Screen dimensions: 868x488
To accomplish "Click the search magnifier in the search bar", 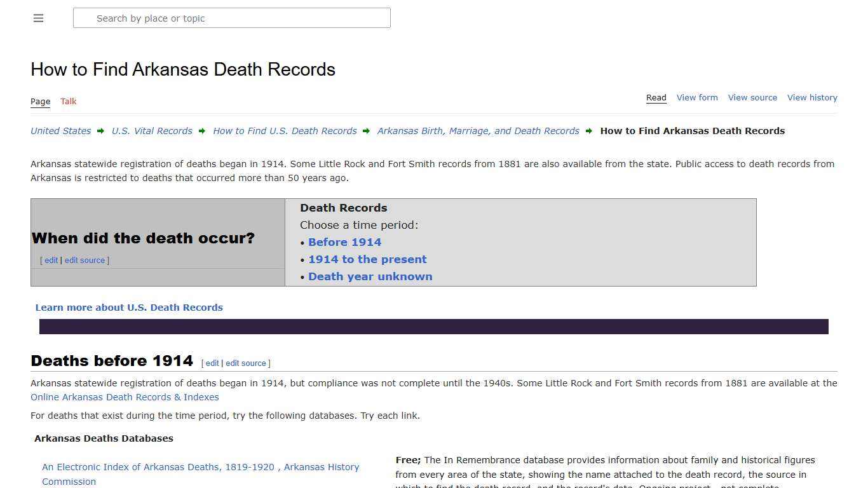I will point(85,18).
